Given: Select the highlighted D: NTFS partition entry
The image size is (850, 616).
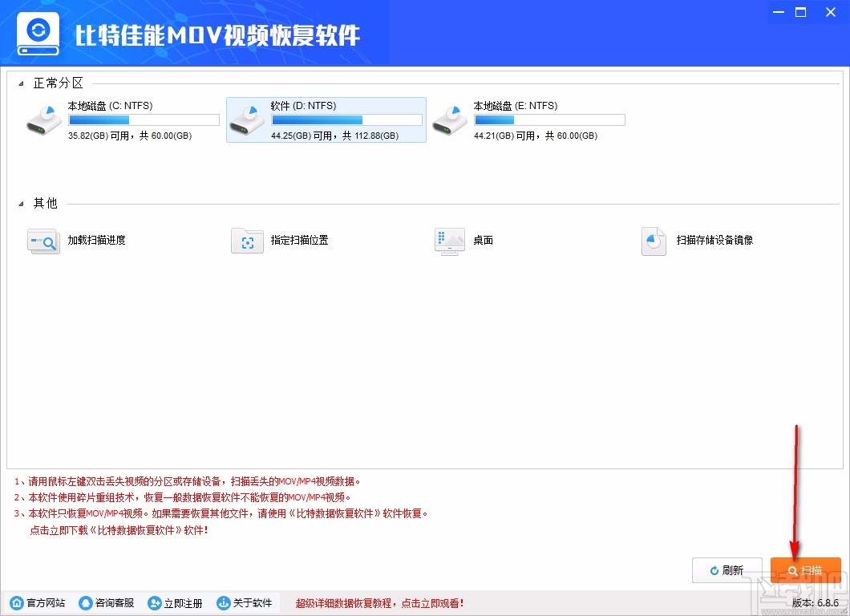Looking at the screenshot, I should tap(326, 120).
